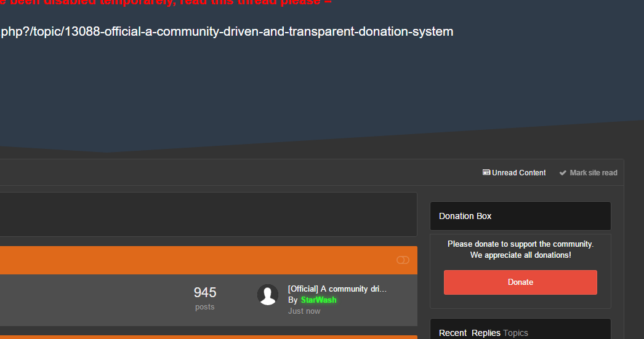Screen dimensions: 644x339
Task: Open the Unread Content text link
Action: pos(518,173)
